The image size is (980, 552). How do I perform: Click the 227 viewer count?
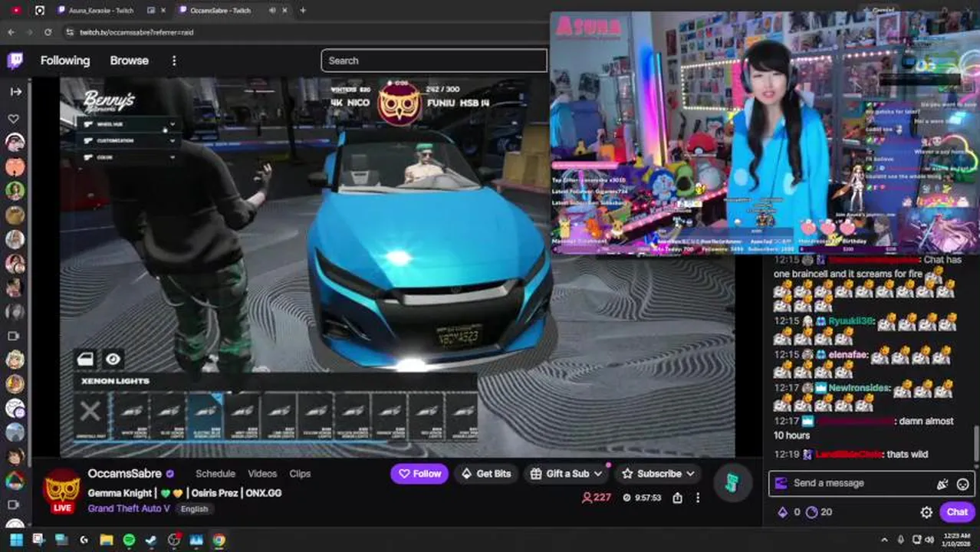pyautogui.click(x=597, y=498)
